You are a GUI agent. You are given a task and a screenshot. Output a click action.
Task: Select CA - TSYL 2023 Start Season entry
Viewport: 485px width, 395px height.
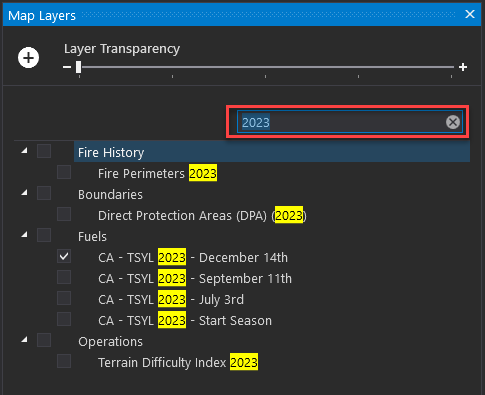pyautogui.click(x=185, y=321)
